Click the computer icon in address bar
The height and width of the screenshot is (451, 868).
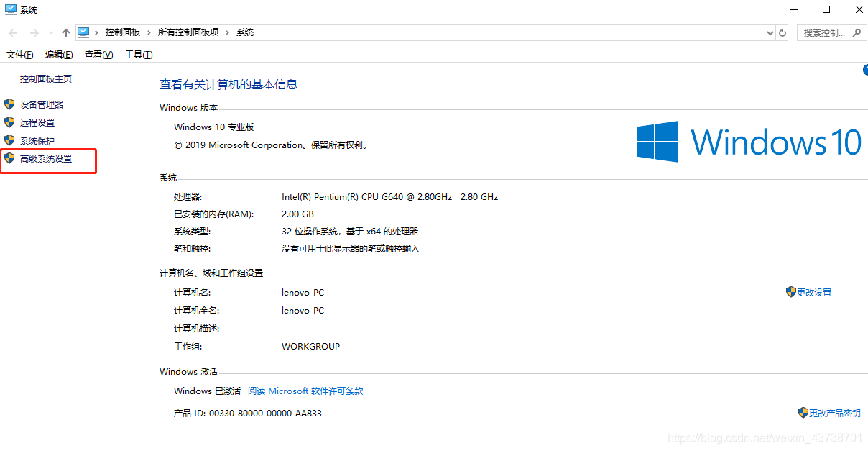83,32
